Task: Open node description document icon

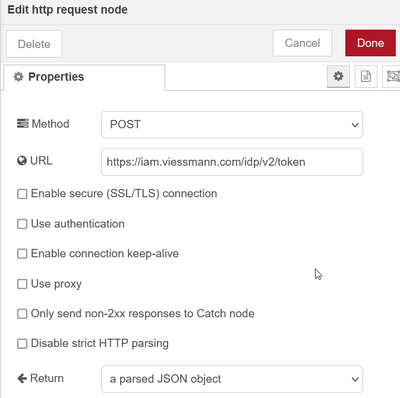Action: (x=366, y=76)
